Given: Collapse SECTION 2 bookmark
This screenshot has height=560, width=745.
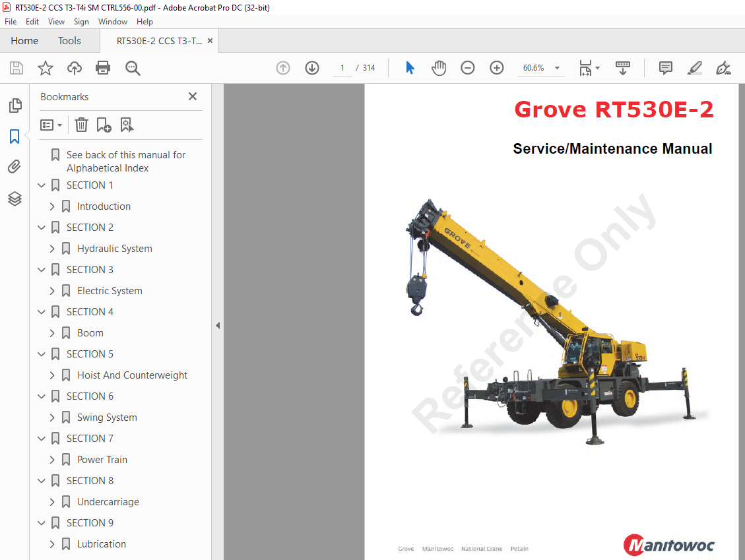Looking at the screenshot, I should [42, 228].
